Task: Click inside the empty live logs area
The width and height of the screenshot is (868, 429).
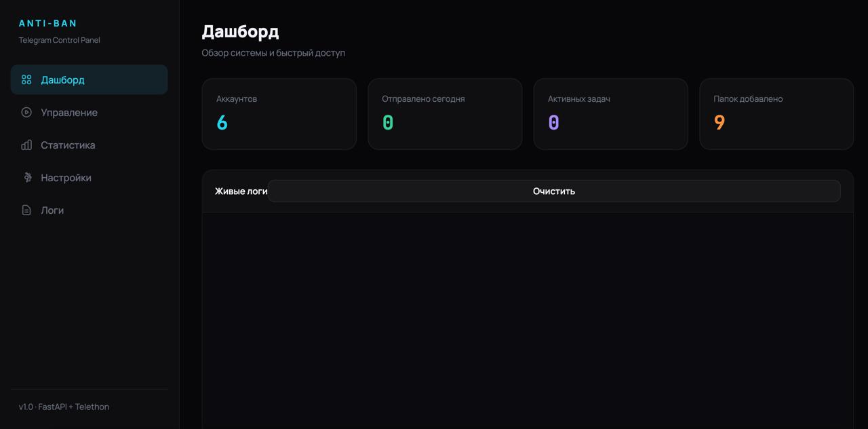Action: click(x=528, y=320)
